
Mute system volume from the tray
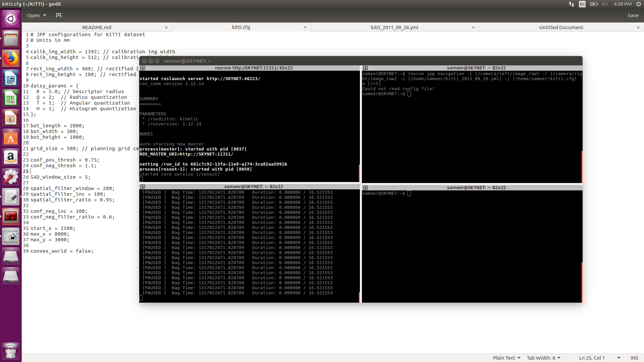coord(605,4)
